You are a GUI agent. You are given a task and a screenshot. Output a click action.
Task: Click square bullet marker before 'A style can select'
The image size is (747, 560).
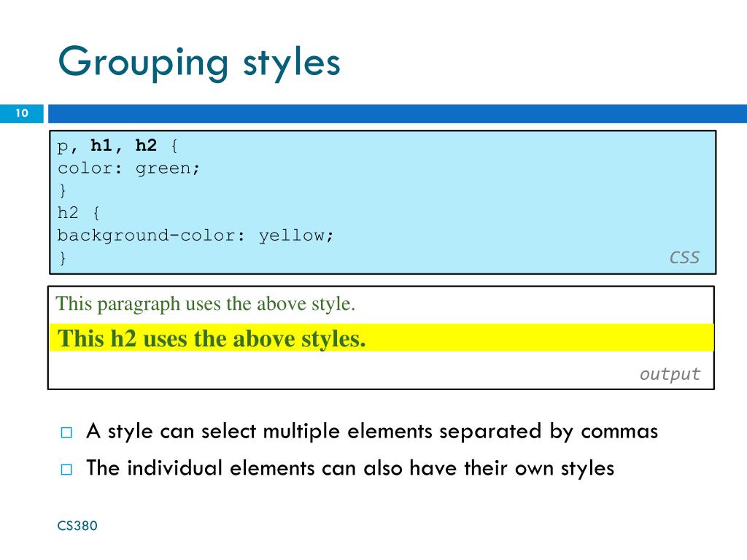pyautogui.click(x=66, y=432)
